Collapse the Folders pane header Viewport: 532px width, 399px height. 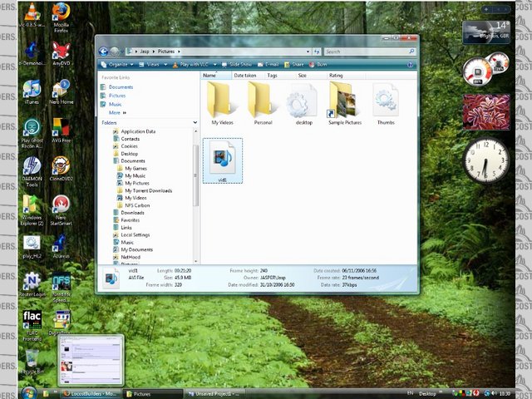148,122
